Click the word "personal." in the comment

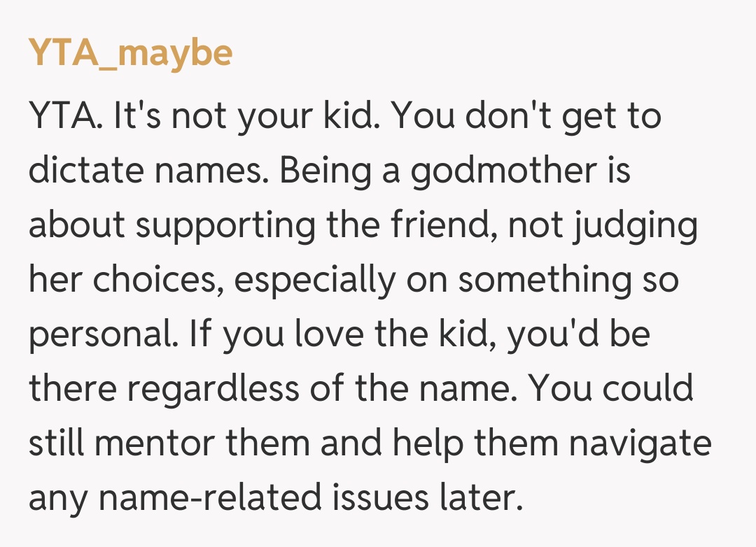(102, 335)
